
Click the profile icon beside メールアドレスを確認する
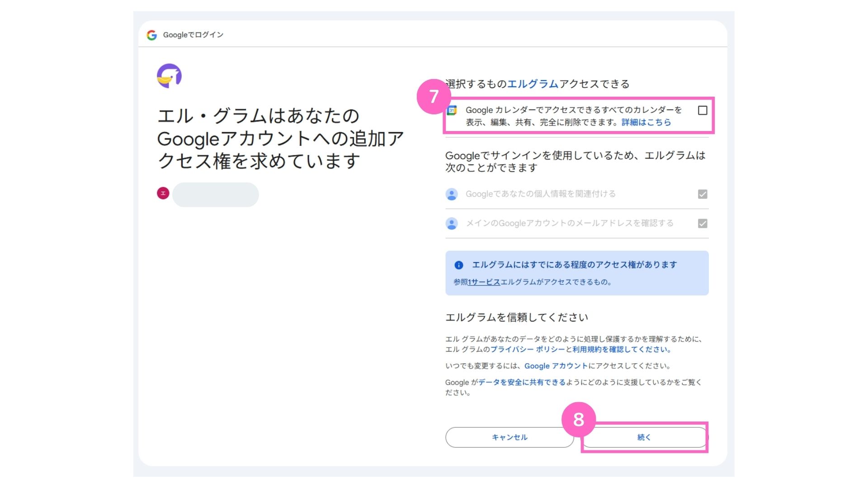452,224
